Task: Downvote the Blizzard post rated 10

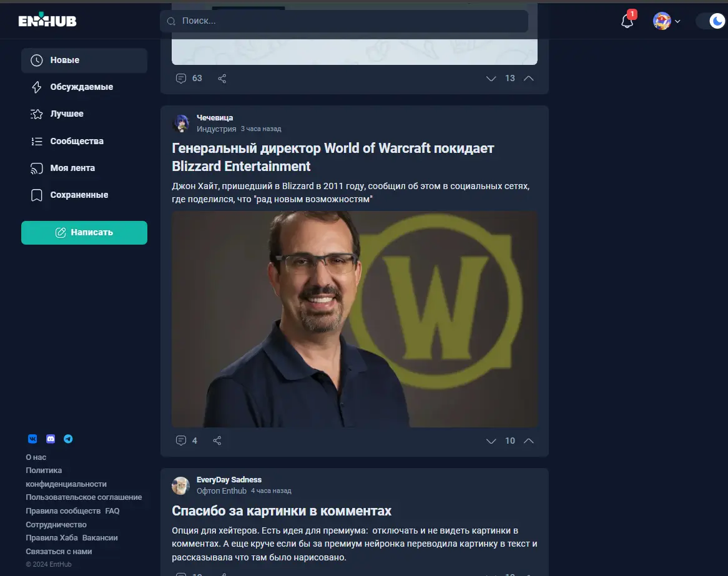Action: [491, 441]
